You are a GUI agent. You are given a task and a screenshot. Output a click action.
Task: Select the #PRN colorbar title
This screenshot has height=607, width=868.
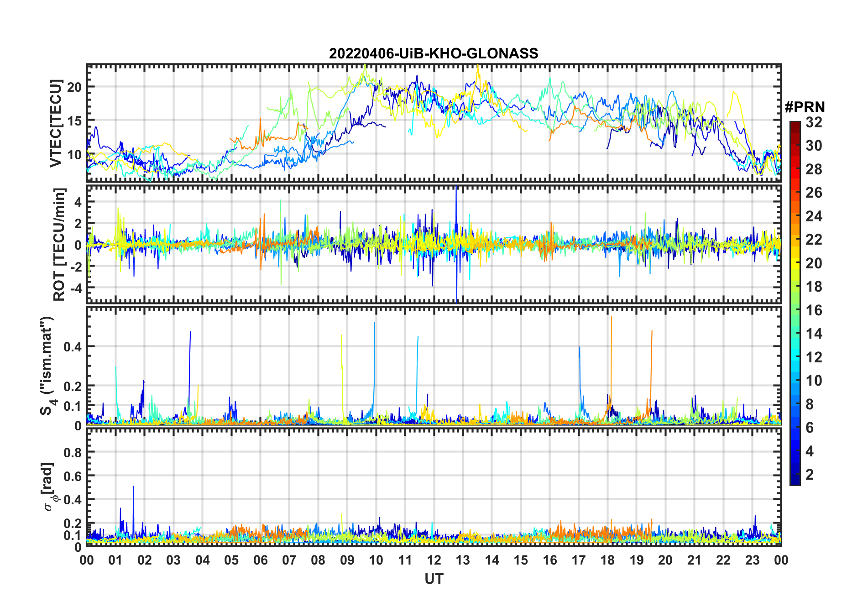point(805,107)
